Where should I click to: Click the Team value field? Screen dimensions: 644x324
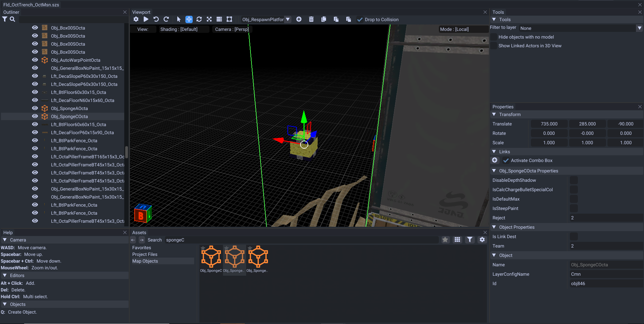pos(606,246)
